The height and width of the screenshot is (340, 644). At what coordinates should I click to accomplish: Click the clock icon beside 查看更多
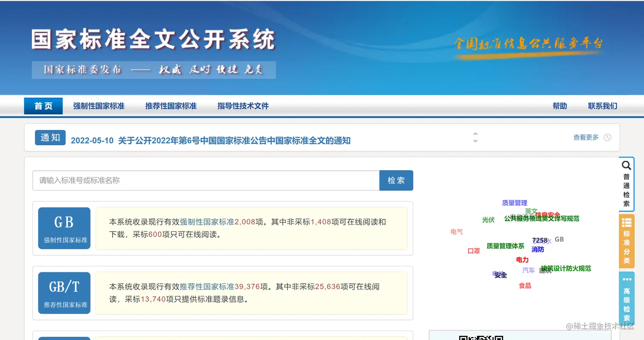(607, 137)
